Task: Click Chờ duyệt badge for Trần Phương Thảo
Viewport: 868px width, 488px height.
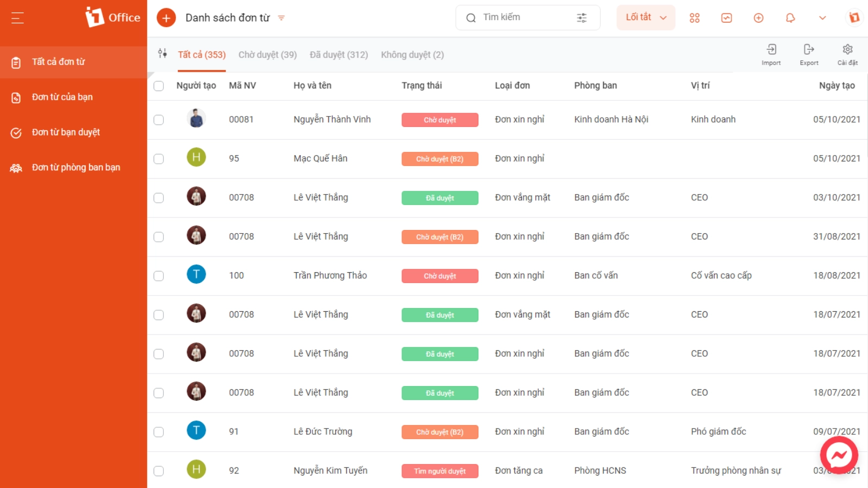Action: pyautogui.click(x=440, y=276)
